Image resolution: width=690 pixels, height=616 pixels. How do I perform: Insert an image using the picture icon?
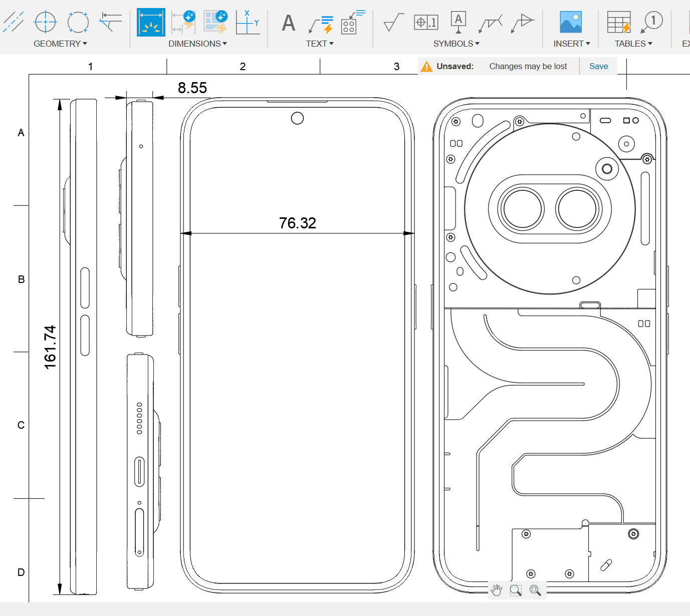point(571,23)
